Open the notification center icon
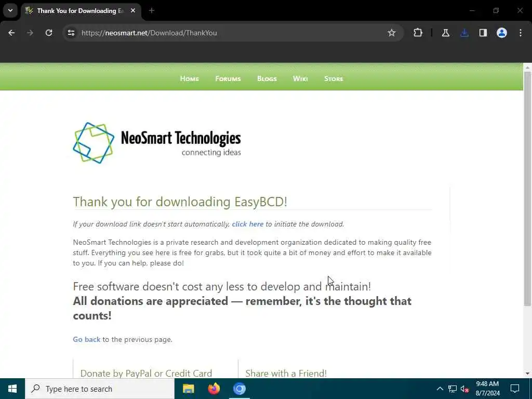Screen dimensions: 532x399 [515, 389]
